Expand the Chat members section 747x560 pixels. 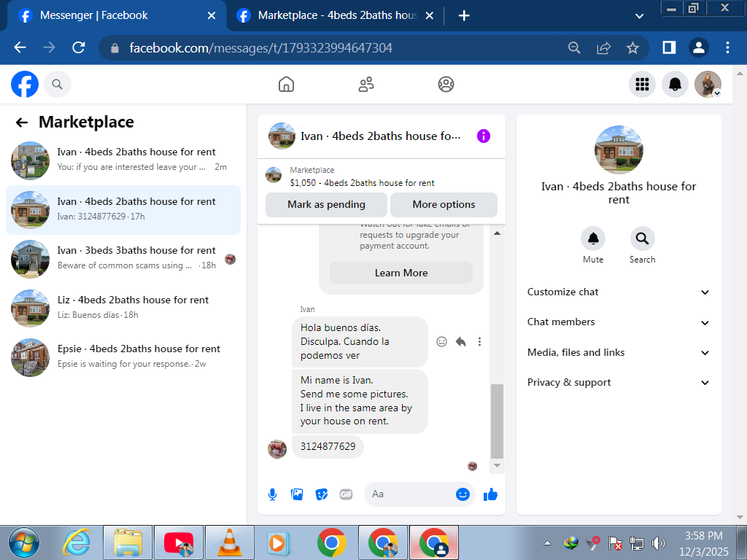pyautogui.click(x=619, y=322)
